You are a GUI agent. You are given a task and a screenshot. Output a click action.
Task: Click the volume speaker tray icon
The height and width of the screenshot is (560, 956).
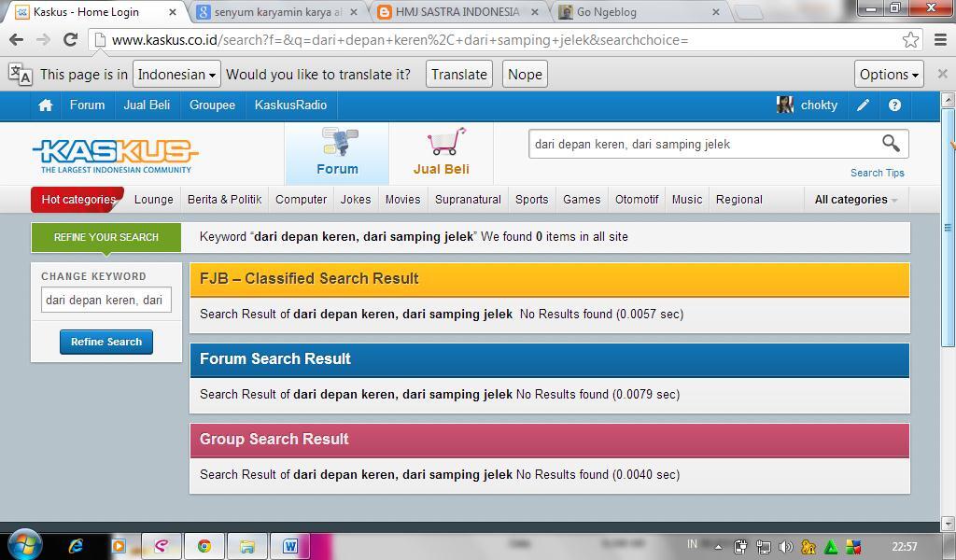[786, 547]
